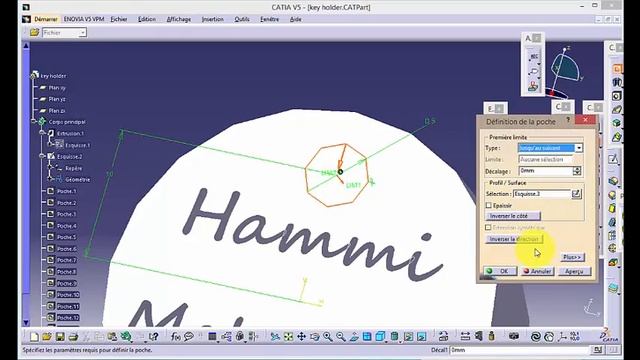Click Inverser le côté button
Viewport: 640px width, 360px height.
(x=513, y=216)
